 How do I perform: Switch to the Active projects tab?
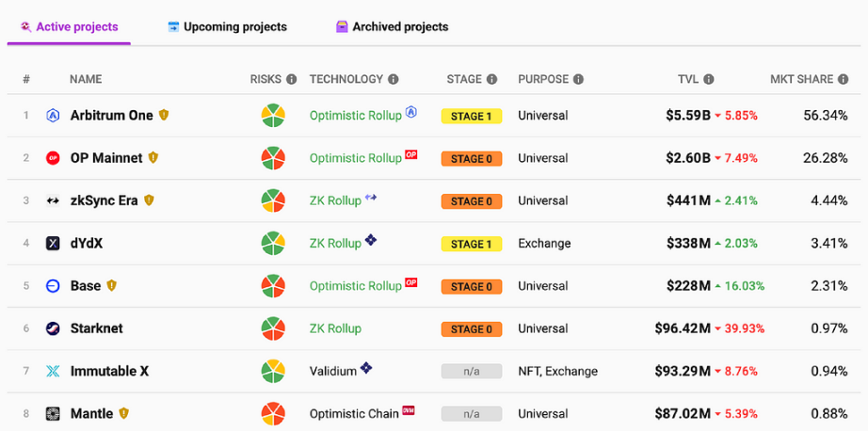point(69,26)
